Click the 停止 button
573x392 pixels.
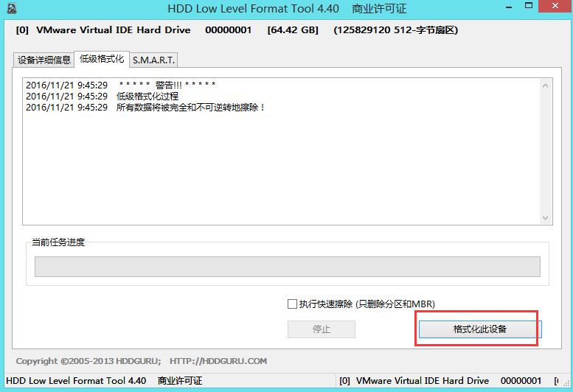point(322,329)
